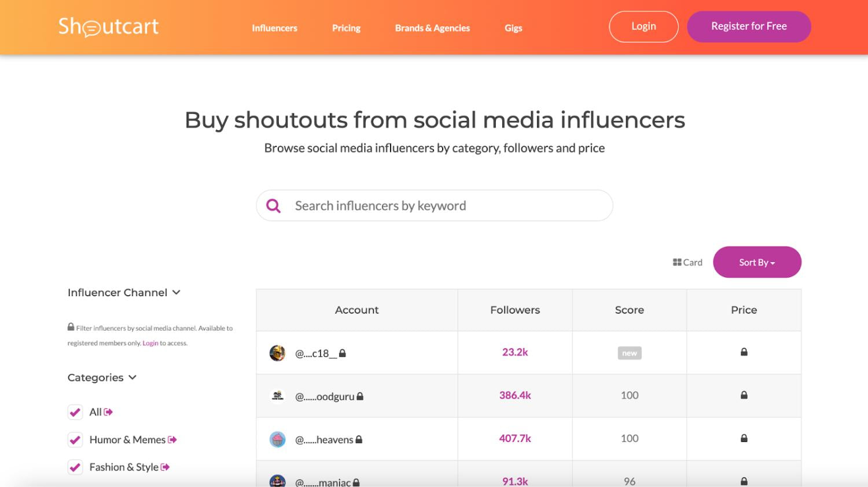Click the Shoutcart logo

pyautogui.click(x=108, y=27)
